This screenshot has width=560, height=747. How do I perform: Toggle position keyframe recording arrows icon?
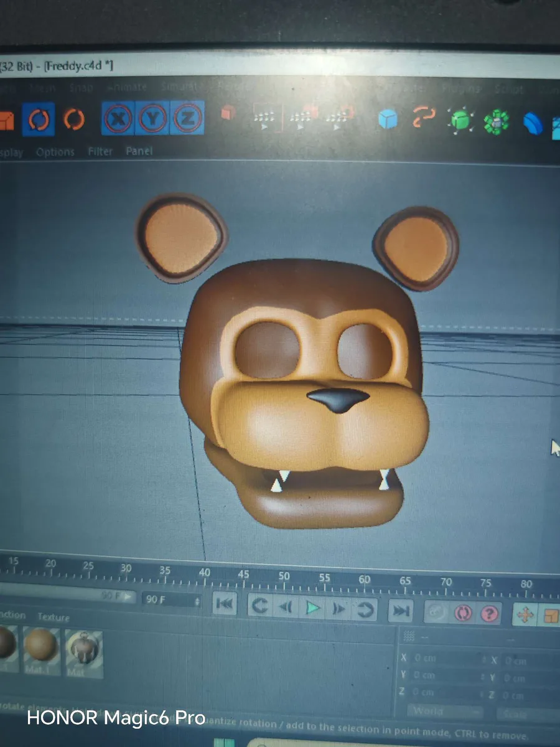(x=525, y=616)
